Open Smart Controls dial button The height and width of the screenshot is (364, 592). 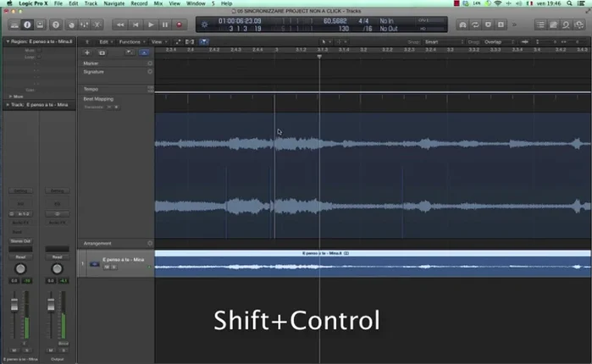(71, 25)
